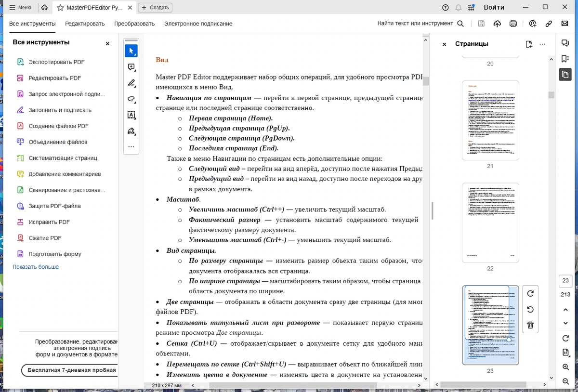Image resolution: width=578 pixels, height=392 pixels.
Task: Open comments panel icon in right rail
Action: click(565, 43)
